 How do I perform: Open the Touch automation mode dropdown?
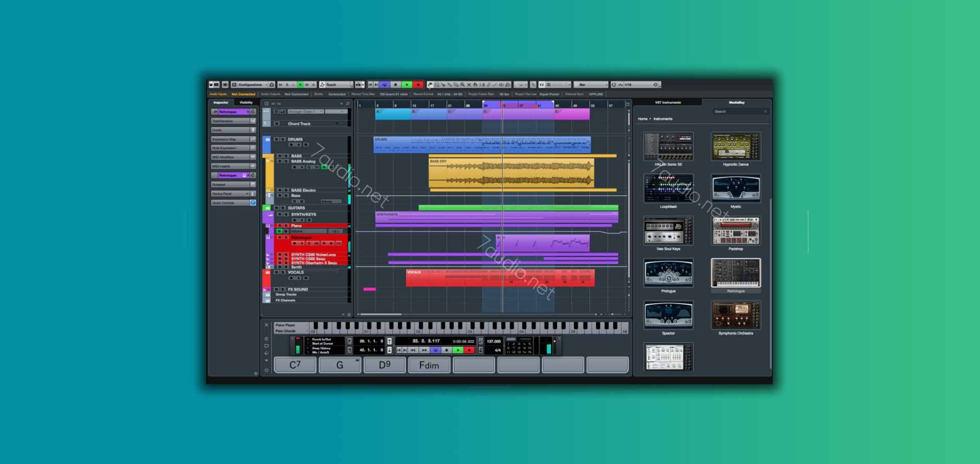coord(336,85)
